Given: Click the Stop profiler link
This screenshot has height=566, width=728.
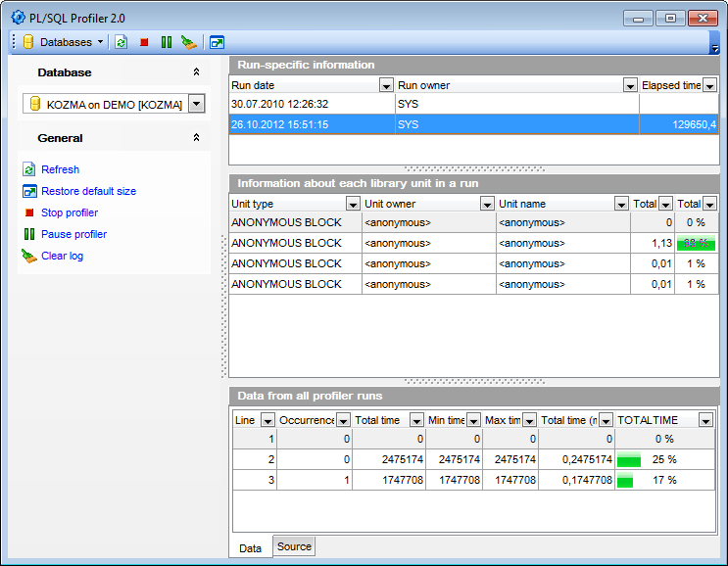Looking at the screenshot, I should click(x=69, y=212).
